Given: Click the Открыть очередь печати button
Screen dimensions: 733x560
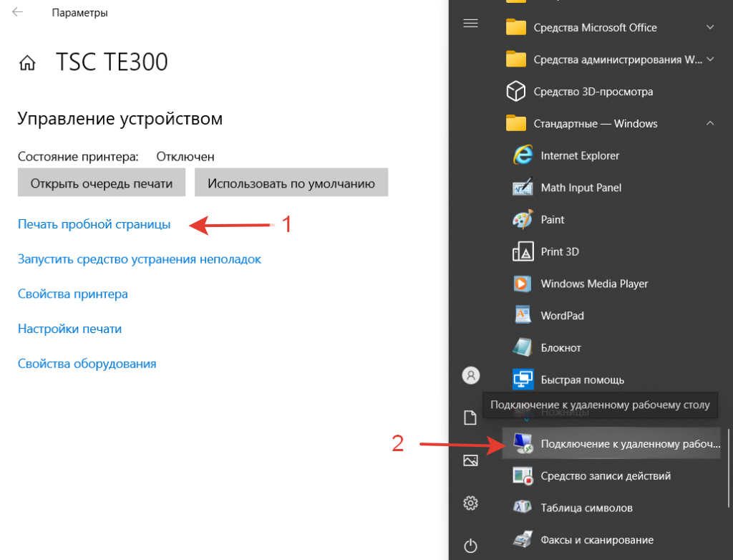Looking at the screenshot, I should (x=102, y=183).
